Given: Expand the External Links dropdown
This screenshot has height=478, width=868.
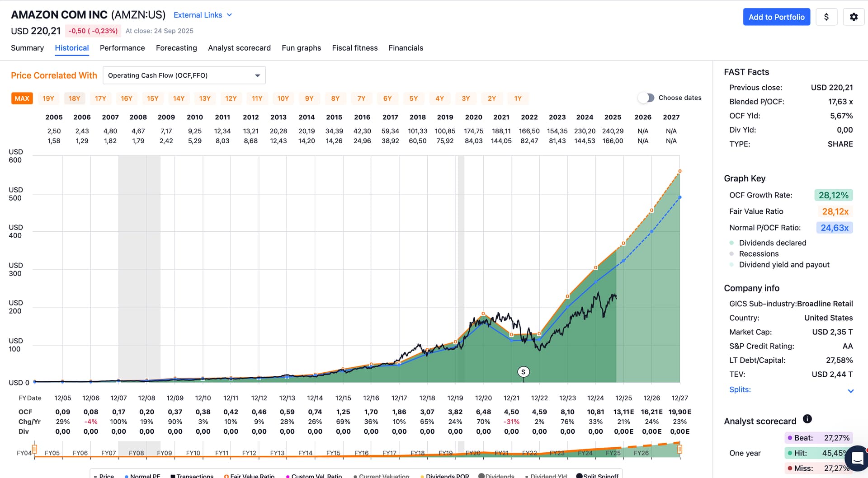Looking at the screenshot, I should 203,15.
